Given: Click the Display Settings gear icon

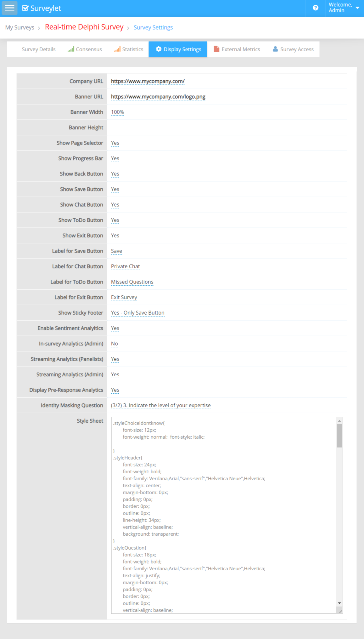Looking at the screenshot, I should point(159,49).
